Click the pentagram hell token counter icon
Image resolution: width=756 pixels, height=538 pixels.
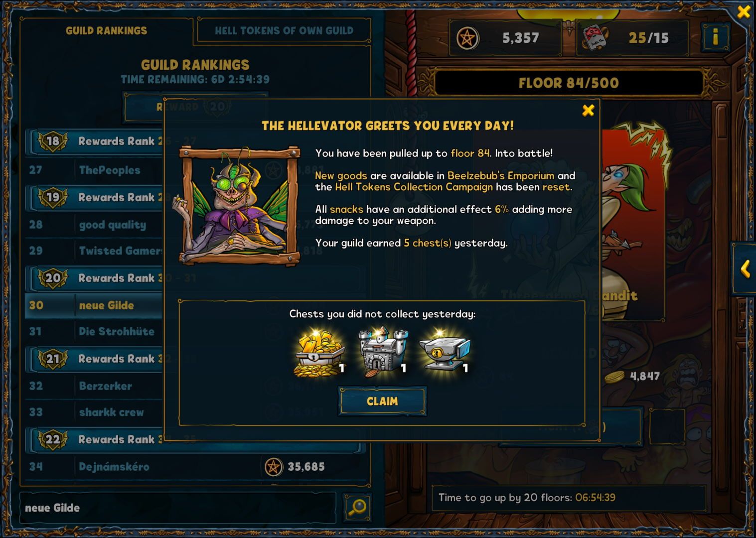coord(467,38)
